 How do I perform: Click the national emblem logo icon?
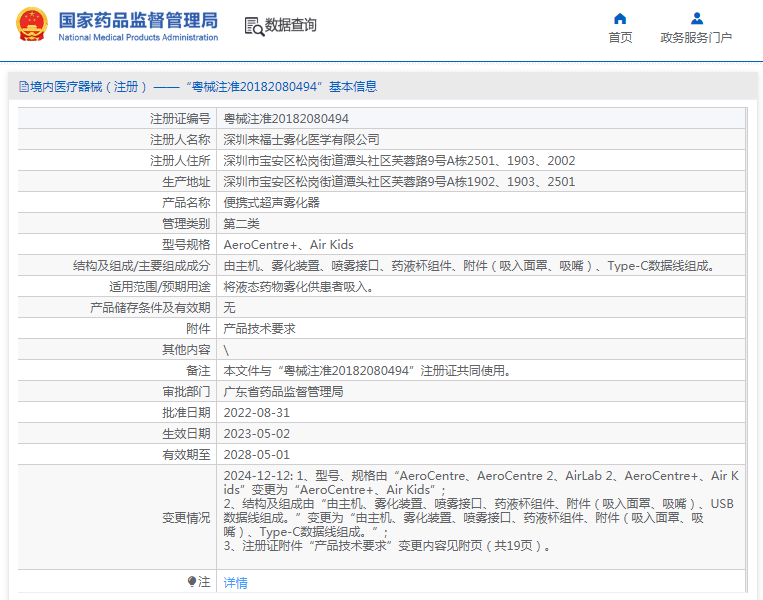point(32,25)
